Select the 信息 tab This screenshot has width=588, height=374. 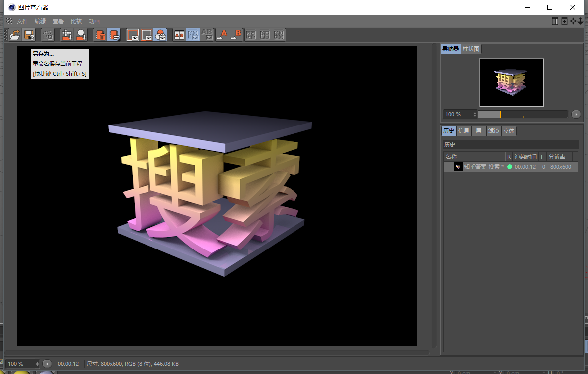pyautogui.click(x=464, y=131)
